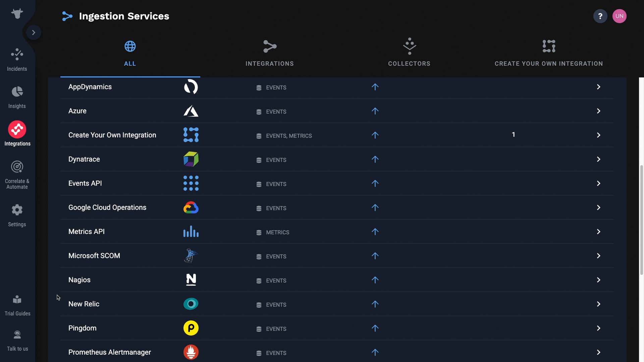Click the Talk to us icon
The image size is (644, 362).
17,335
